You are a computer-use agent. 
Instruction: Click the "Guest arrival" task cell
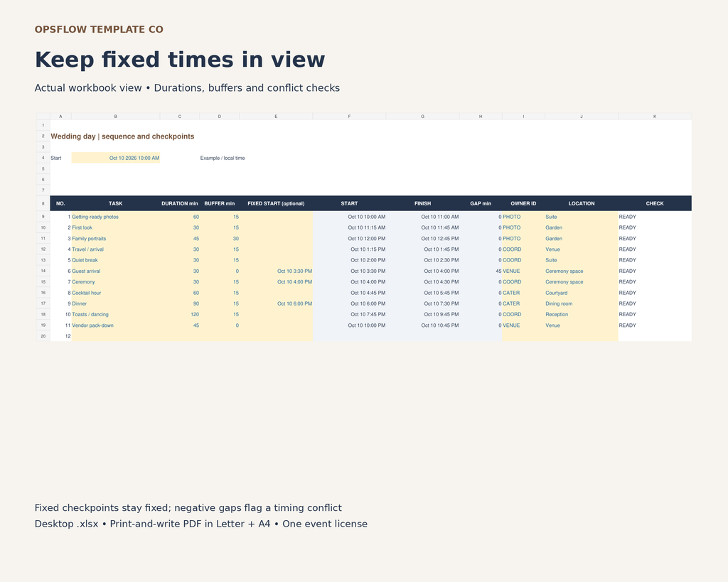tap(116, 271)
